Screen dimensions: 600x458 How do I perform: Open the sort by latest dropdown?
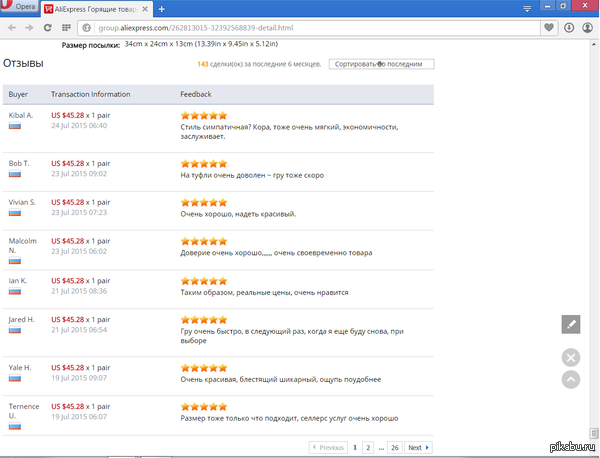point(381,64)
